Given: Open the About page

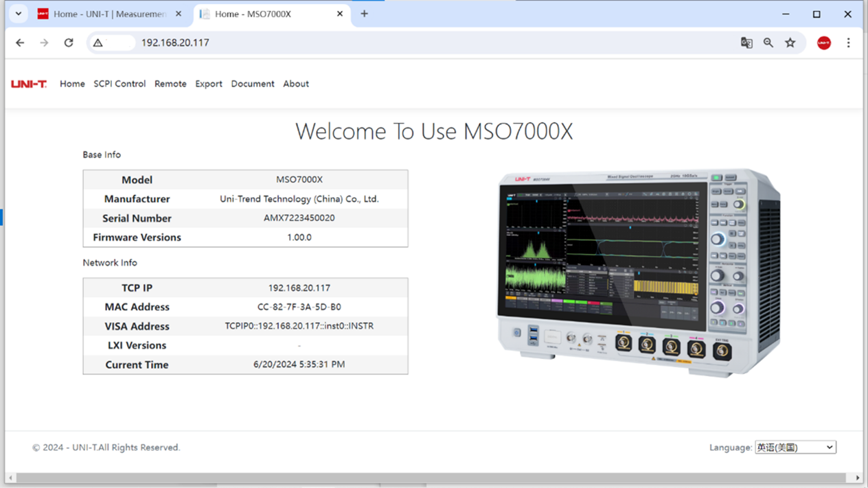Looking at the screenshot, I should tap(296, 84).
